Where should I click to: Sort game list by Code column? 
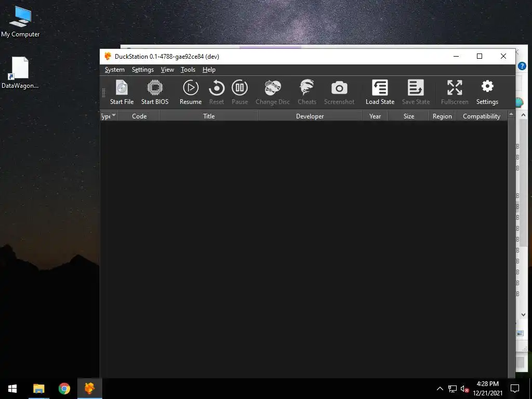[x=139, y=116]
